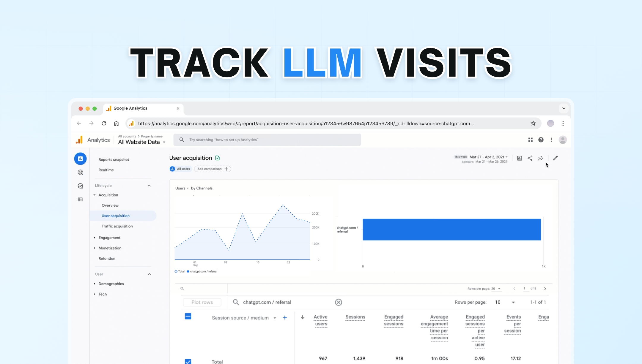Screen dimensions: 642x364
Task: Click the browser reload icon
Action: coord(104,124)
